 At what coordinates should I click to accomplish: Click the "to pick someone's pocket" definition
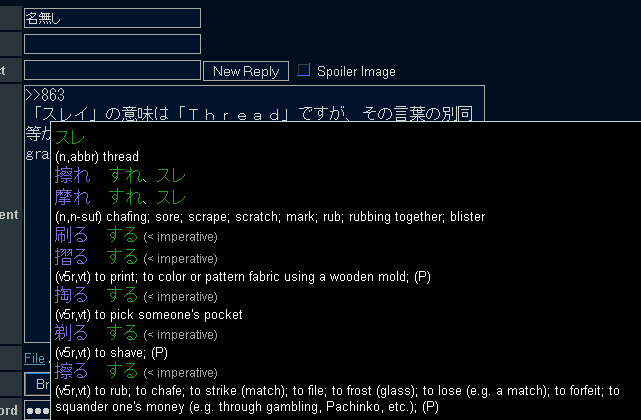(168, 315)
